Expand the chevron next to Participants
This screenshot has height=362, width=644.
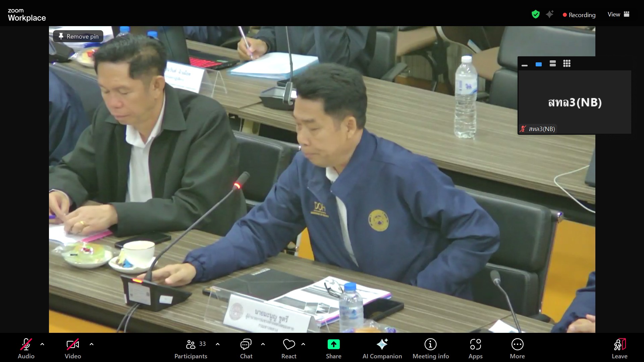pyautogui.click(x=218, y=344)
